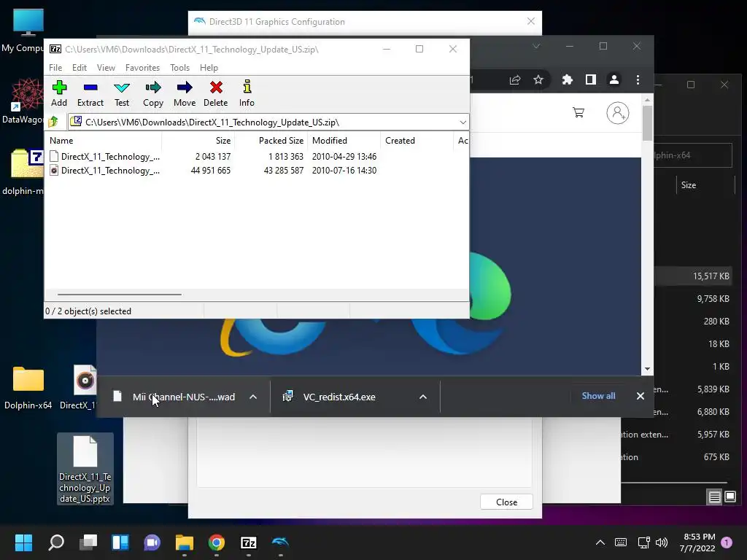Open the taskbar Search icon
The height and width of the screenshot is (560, 747).
pyautogui.click(x=56, y=542)
